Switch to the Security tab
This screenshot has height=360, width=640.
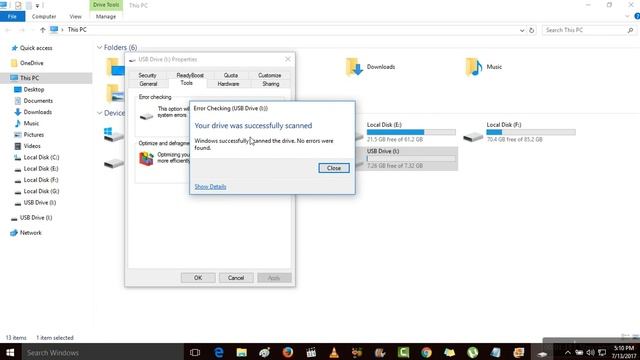pos(147,76)
